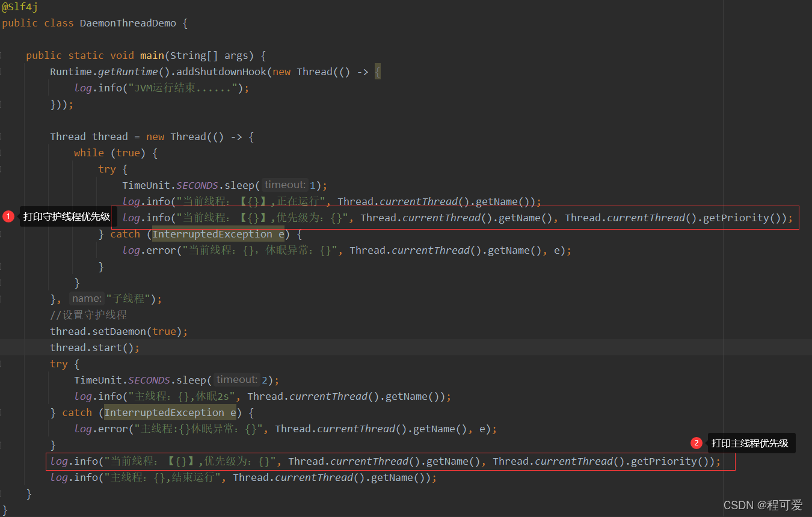Click the addShutdownHook method call
Image resolution: width=812 pixels, height=517 pixels.
(221, 72)
